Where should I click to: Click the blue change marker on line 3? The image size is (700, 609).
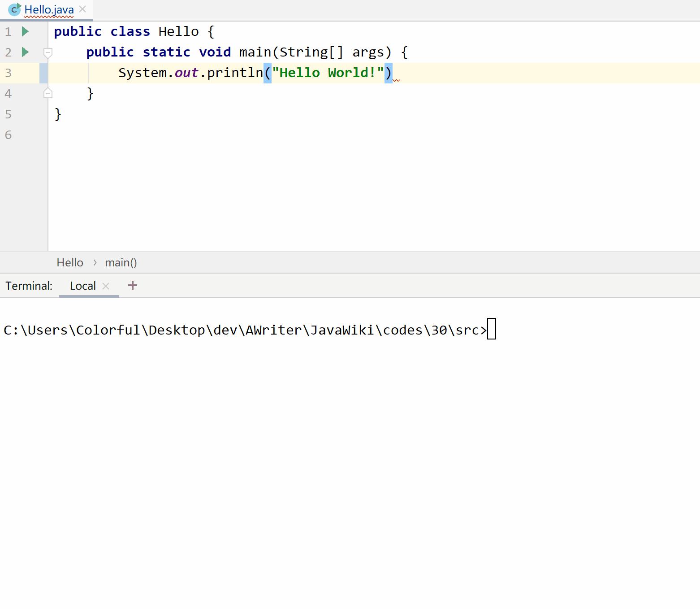click(x=43, y=73)
